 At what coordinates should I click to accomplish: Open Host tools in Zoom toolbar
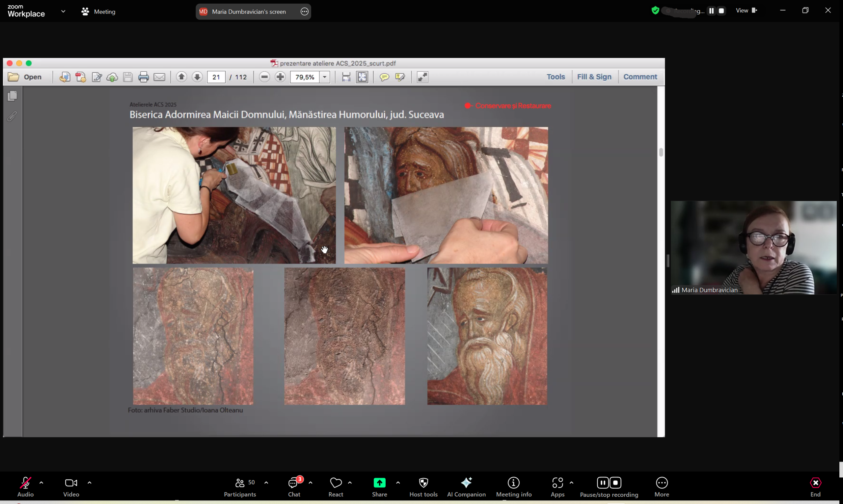point(423,487)
